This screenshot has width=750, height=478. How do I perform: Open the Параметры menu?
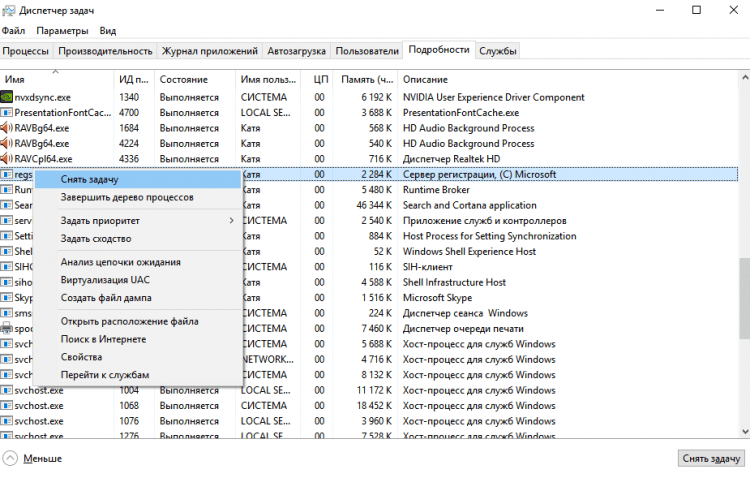pos(62,31)
